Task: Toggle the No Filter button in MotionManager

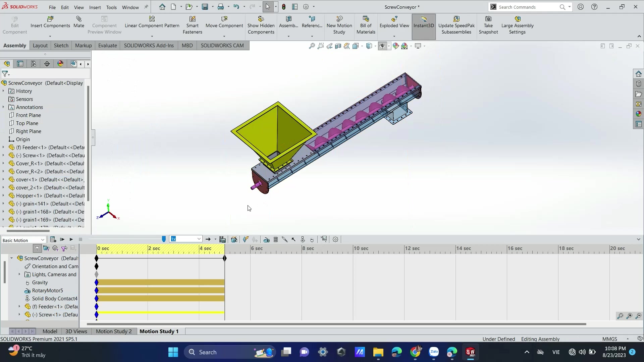Action: [37, 248]
